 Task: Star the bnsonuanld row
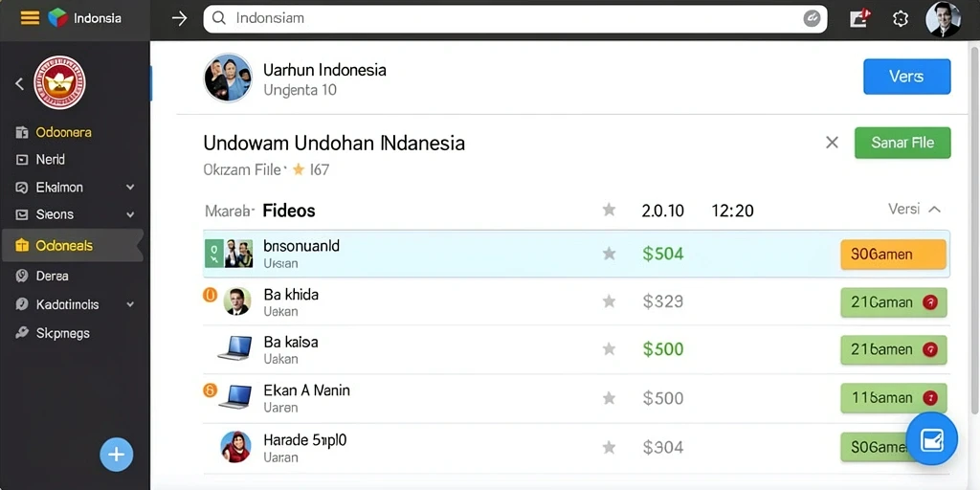[x=609, y=253]
